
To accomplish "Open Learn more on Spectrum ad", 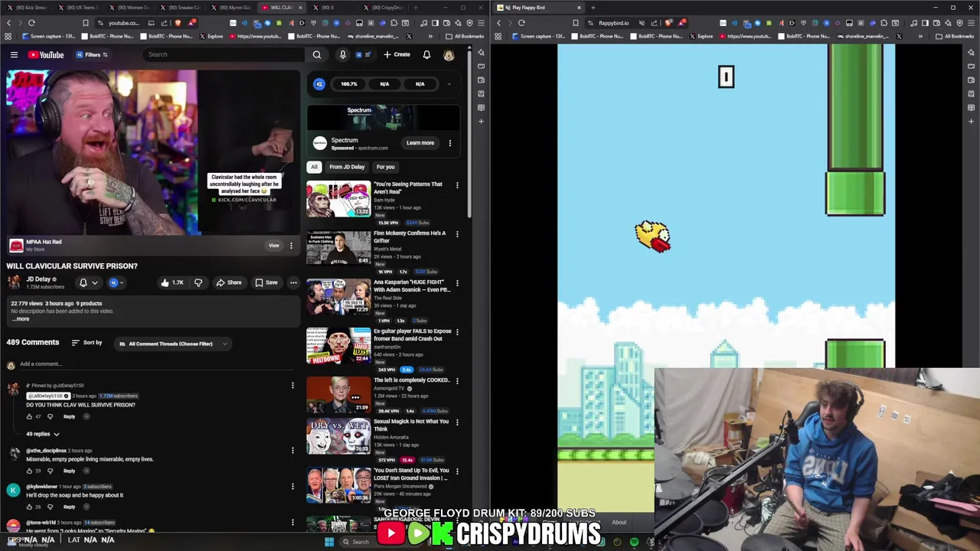I will (x=420, y=142).
